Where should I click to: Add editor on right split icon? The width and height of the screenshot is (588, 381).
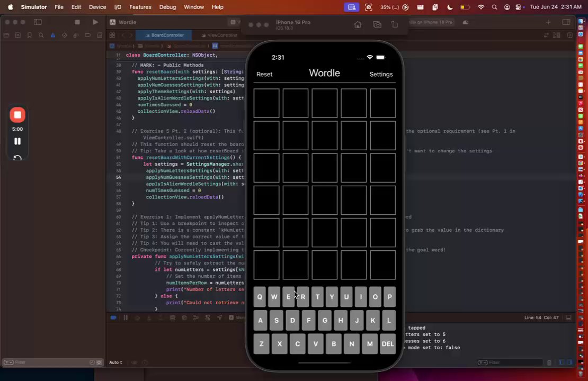point(570,35)
